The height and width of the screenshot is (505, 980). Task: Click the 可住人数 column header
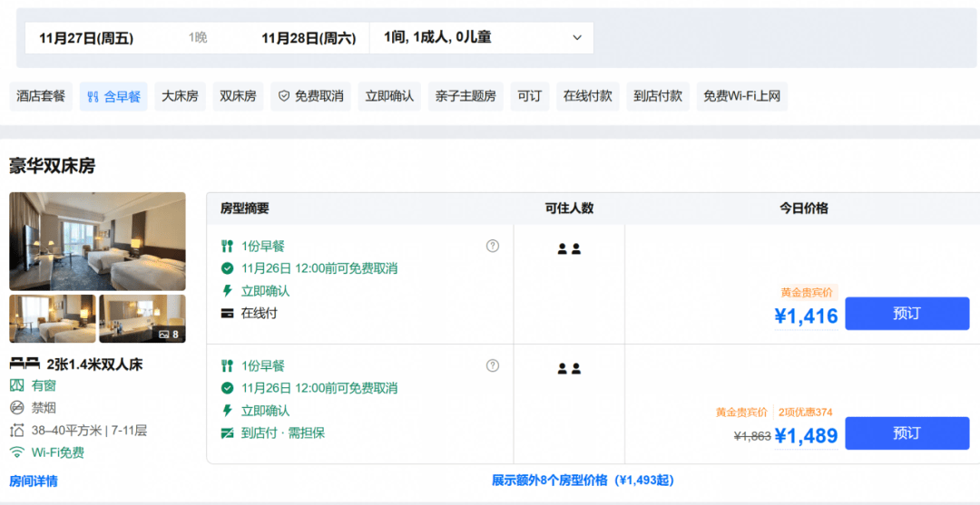coord(569,209)
